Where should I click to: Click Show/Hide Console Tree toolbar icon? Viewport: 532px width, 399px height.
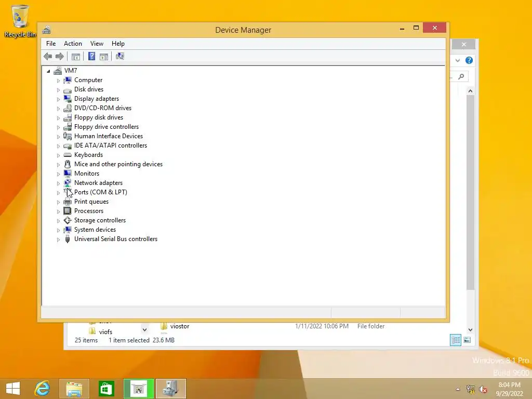(76, 56)
